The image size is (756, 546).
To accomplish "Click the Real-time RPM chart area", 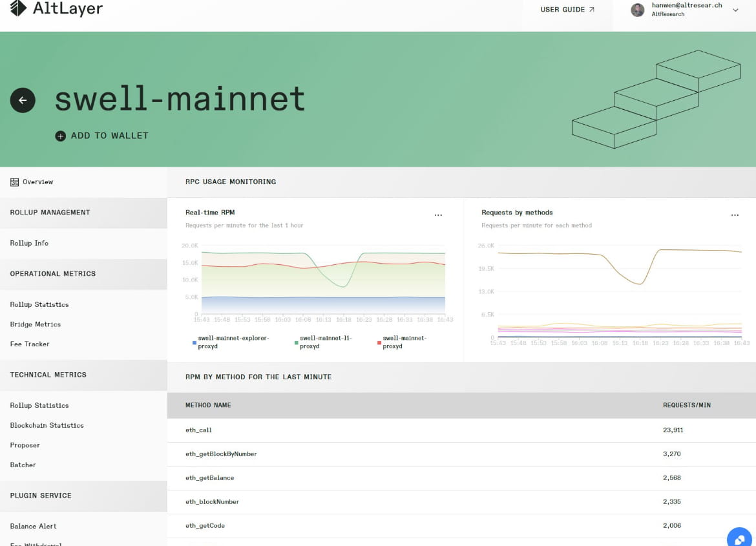I will point(323,280).
